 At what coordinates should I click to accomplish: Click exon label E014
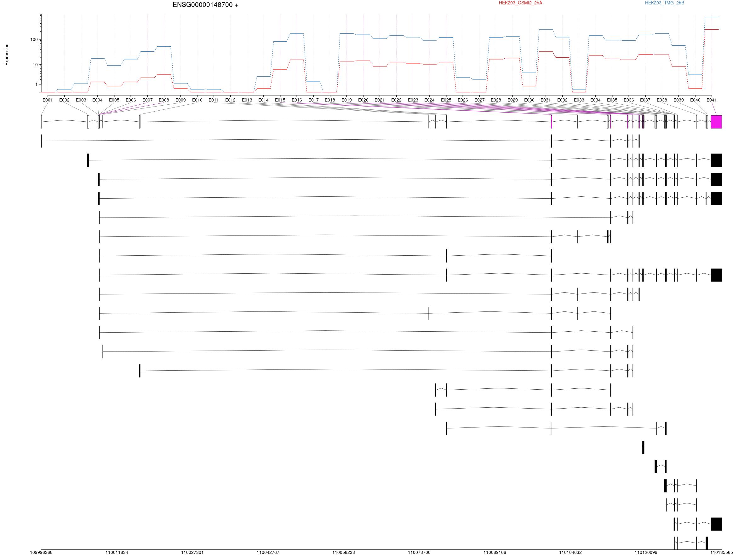(x=264, y=100)
